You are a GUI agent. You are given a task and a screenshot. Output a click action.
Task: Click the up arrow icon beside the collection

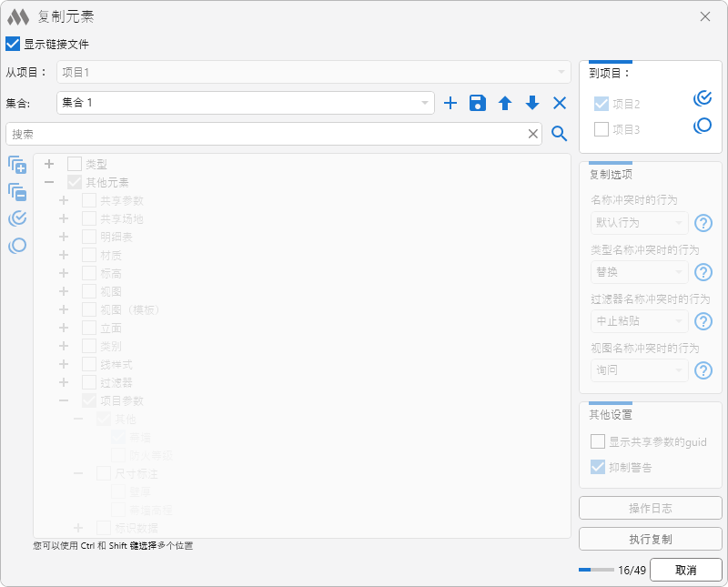(505, 104)
